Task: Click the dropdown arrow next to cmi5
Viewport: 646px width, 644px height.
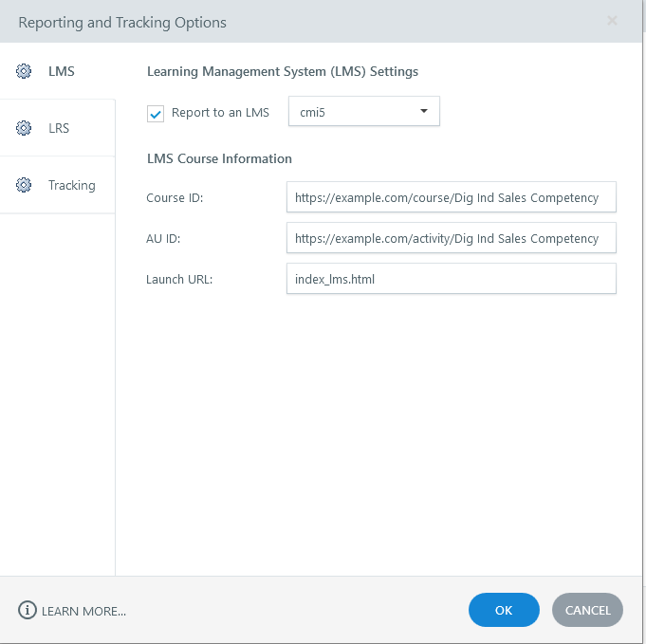Action: coord(423,112)
